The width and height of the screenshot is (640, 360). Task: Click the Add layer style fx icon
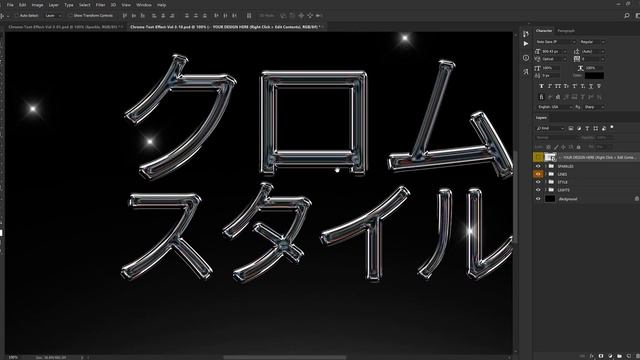[x=591, y=356]
